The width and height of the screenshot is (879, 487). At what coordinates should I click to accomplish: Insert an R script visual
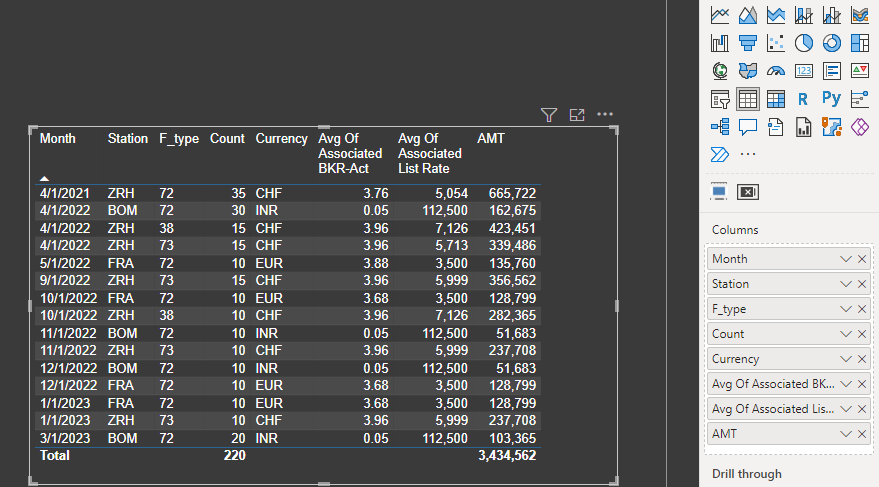pyautogui.click(x=803, y=99)
